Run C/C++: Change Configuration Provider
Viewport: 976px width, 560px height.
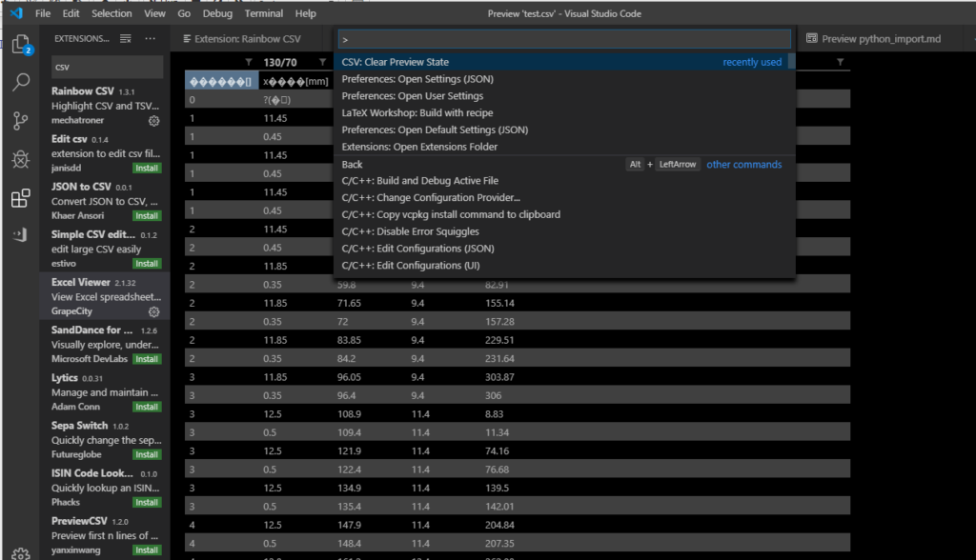click(564, 197)
